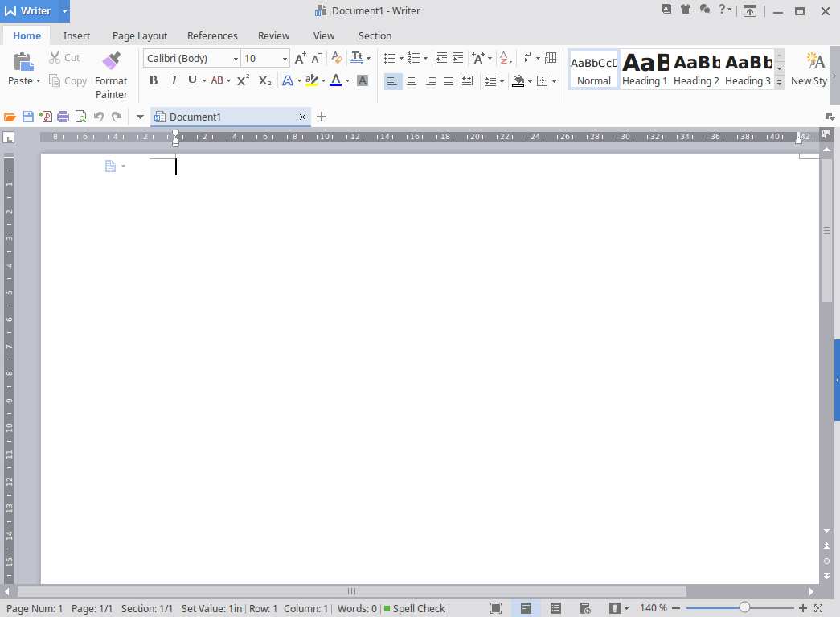The image size is (840, 617).
Task: Open the Section tab
Action: pos(375,35)
